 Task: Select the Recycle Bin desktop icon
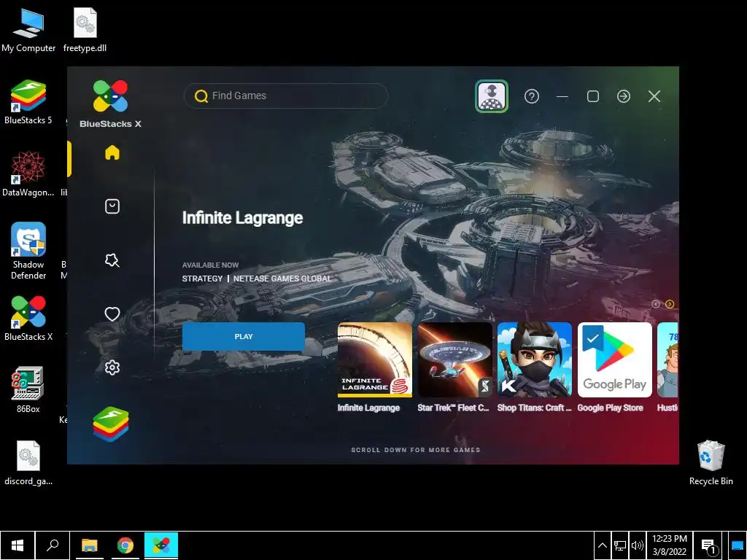click(x=711, y=463)
